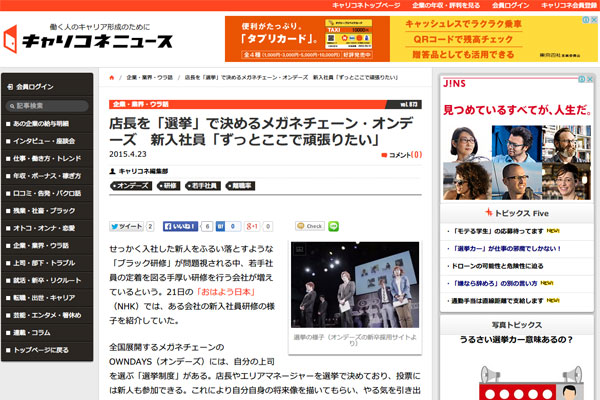The width and height of the screenshot is (600, 400).
Task: Open ドローンの可能性と危険性に迫る topic
Action: point(495,266)
